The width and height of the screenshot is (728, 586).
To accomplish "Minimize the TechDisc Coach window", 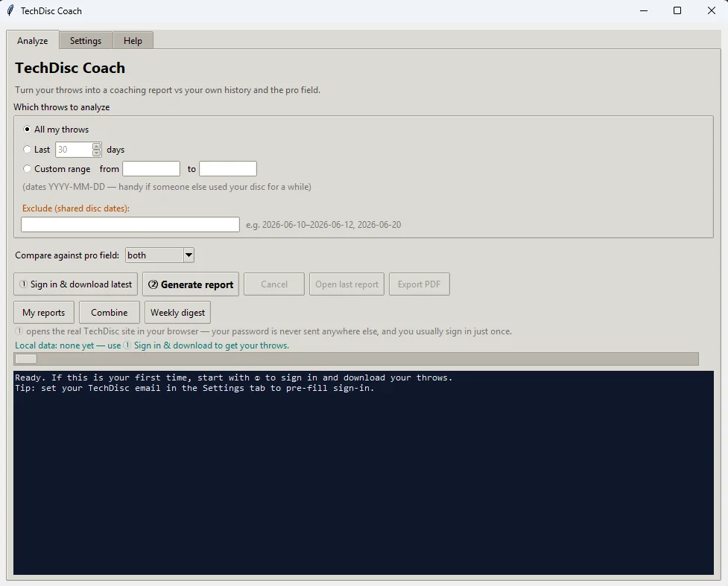I will [x=644, y=10].
